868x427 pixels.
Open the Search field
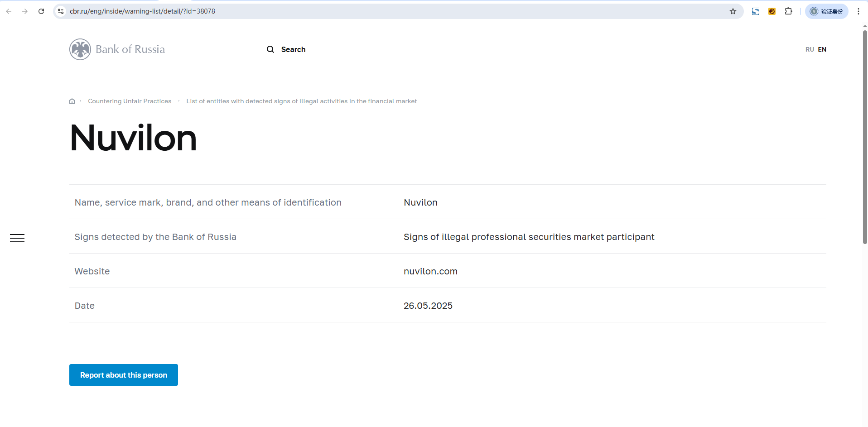pos(293,49)
